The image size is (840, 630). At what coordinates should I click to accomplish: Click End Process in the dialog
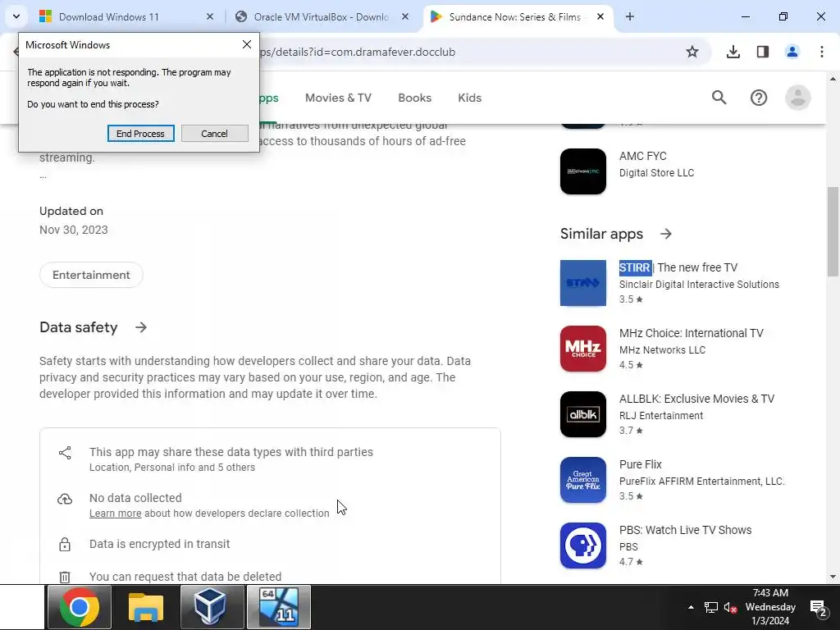(140, 134)
